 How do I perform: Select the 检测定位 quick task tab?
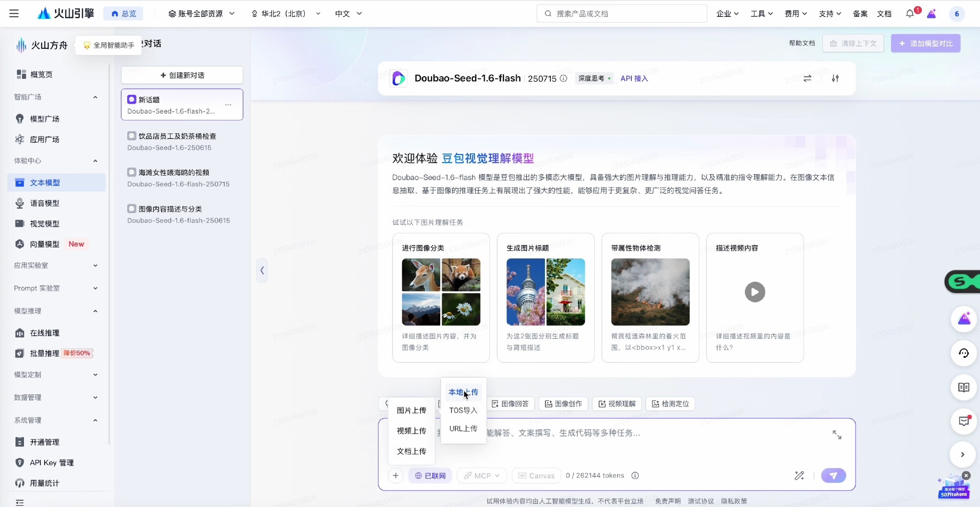point(670,404)
